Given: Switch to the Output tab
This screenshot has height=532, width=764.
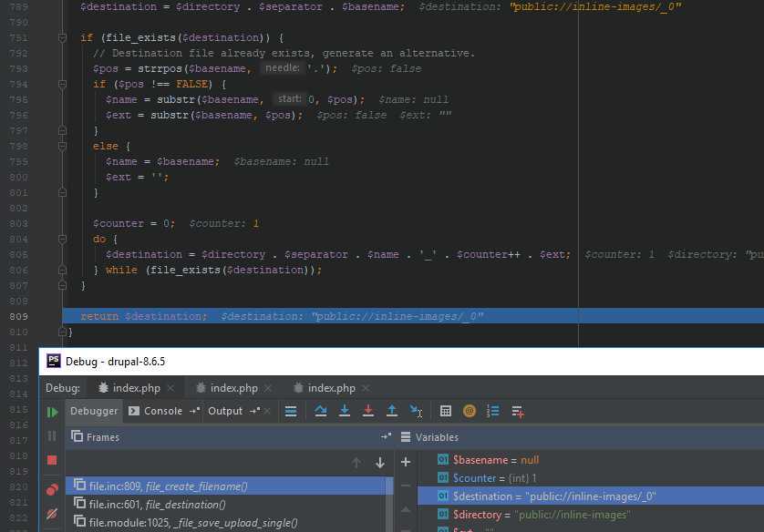Looking at the screenshot, I should pos(225,411).
